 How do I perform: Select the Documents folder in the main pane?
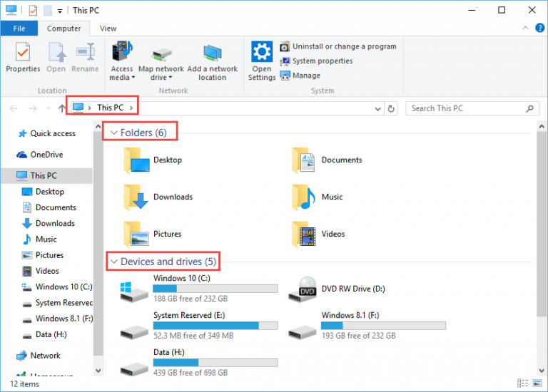tap(327, 160)
